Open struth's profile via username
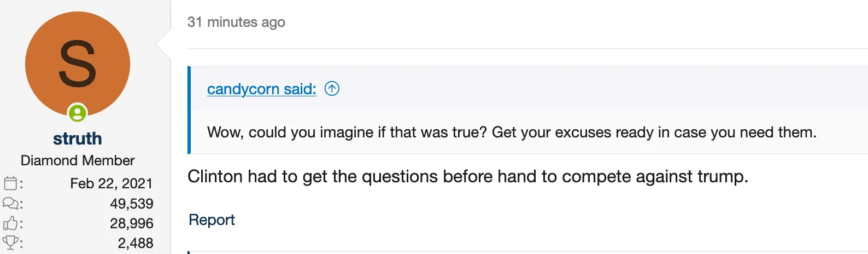Screen dimensions: 868x254 78,138
